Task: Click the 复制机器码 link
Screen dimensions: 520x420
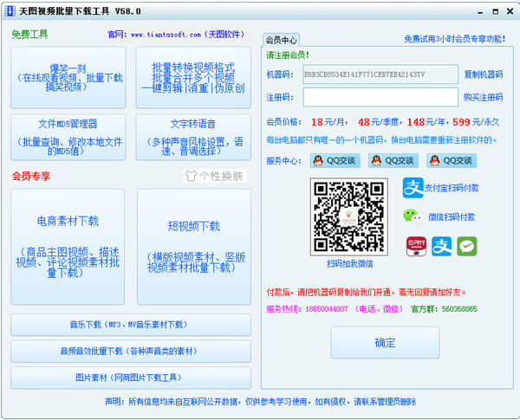Action: pos(483,74)
